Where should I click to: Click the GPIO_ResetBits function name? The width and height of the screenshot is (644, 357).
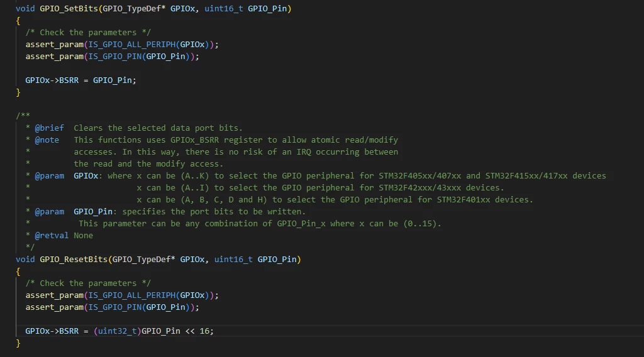[74, 260]
